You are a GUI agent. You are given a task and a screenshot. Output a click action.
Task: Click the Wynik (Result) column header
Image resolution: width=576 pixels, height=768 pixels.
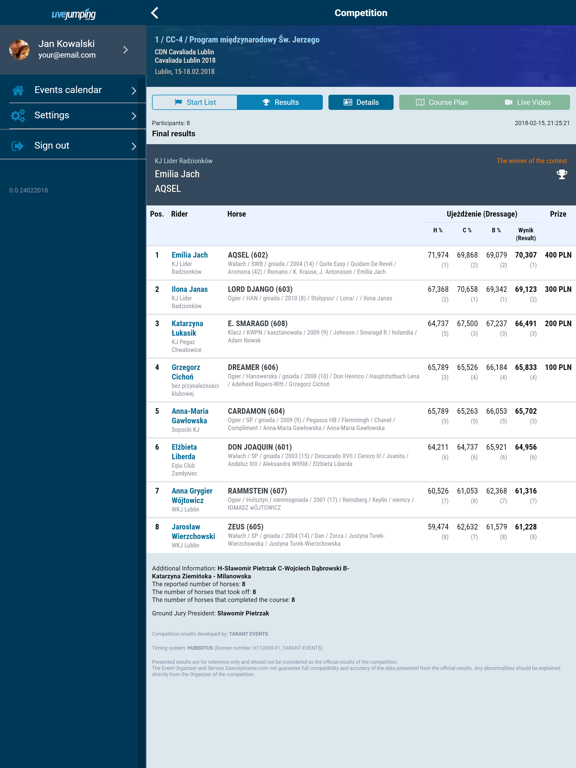click(526, 234)
